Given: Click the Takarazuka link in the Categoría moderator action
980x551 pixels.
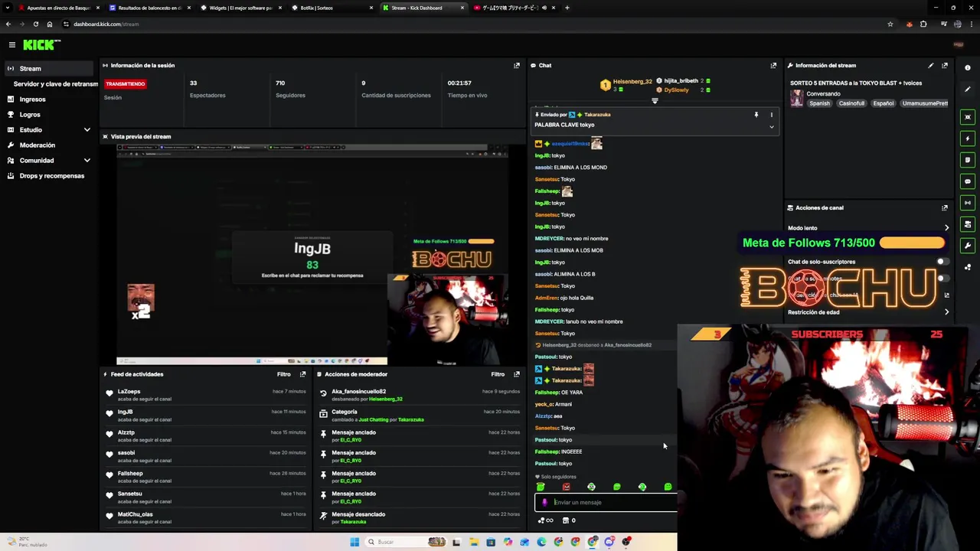Looking at the screenshot, I should (x=411, y=419).
